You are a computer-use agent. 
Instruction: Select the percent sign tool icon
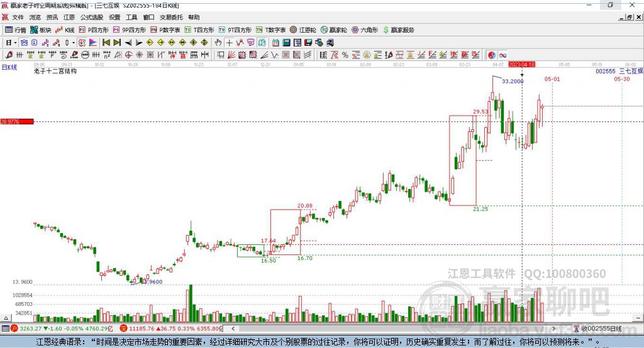(345, 55)
